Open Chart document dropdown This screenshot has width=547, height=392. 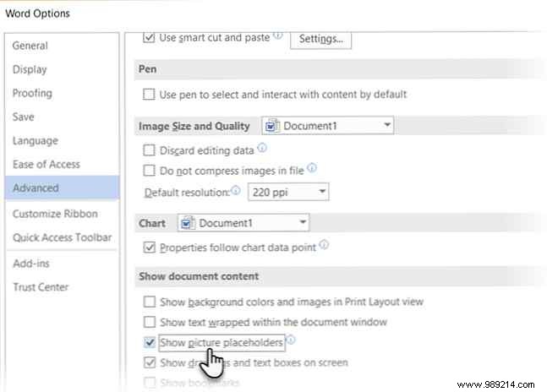(243, 223)
